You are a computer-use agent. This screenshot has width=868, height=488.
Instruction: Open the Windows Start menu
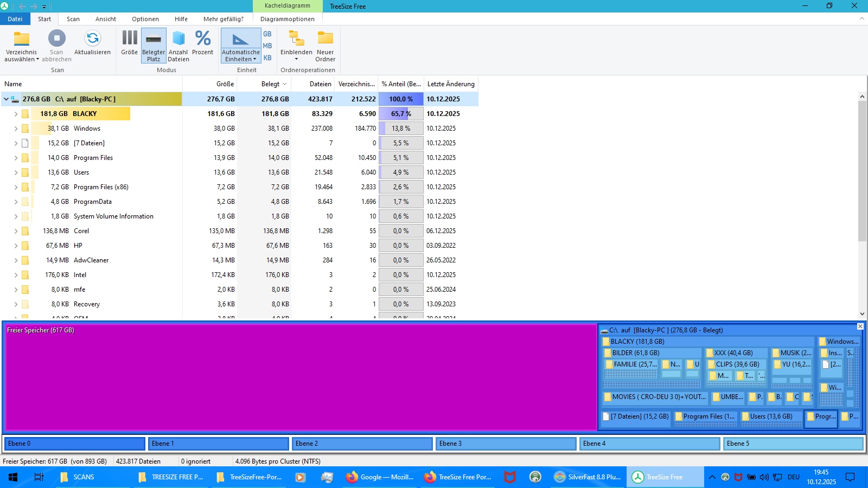[13, 477]
